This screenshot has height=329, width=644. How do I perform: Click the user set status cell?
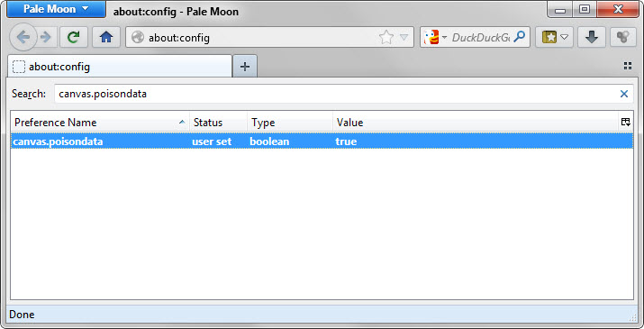[212, 142]
